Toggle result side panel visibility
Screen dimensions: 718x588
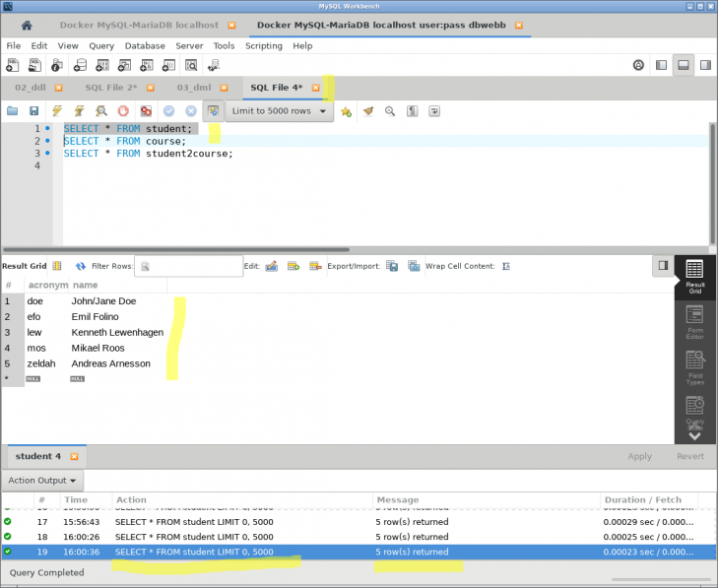(x=663, y=266)
